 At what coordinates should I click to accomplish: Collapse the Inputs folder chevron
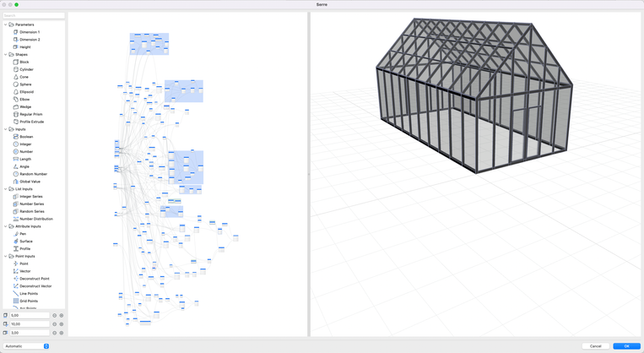5,129
